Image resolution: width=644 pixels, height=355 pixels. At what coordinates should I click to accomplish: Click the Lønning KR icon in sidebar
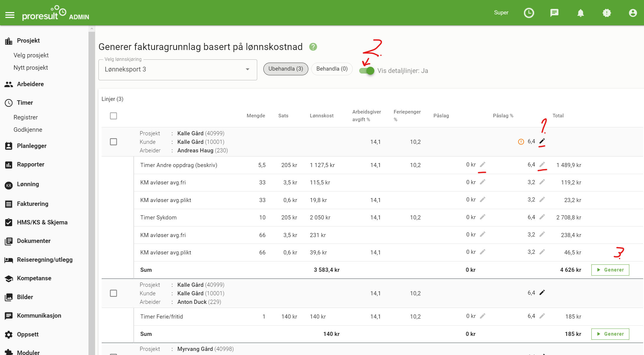click(9, 185)
